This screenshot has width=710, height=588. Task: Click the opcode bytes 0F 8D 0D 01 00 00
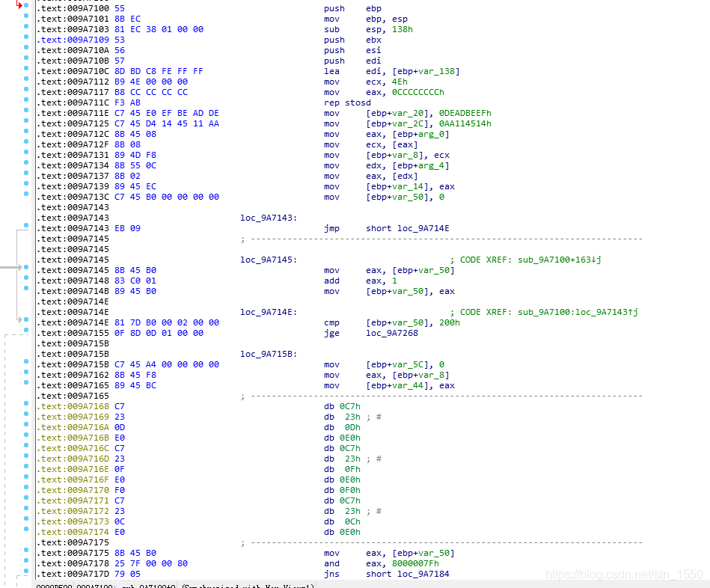pos(159,333)
